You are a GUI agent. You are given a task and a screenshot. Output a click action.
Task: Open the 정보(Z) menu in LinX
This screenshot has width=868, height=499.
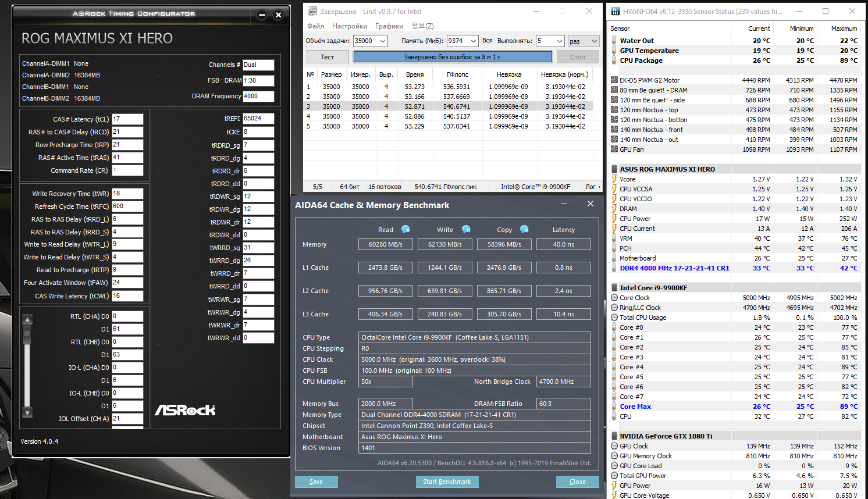point(422,26)
